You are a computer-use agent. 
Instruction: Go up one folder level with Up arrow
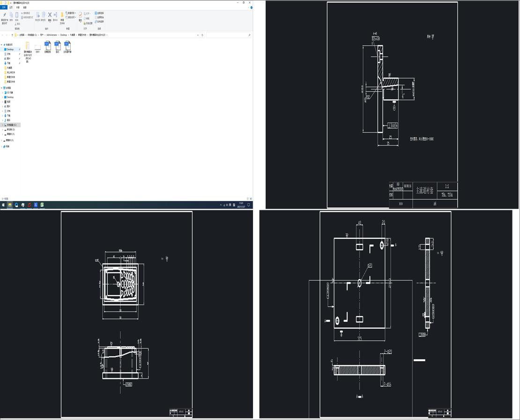(x=12, y=35)
